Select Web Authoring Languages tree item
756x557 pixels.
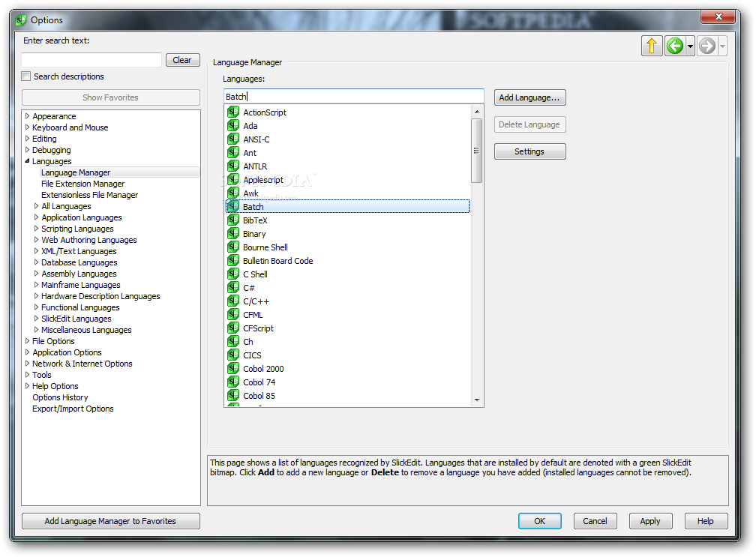[x=89, y=240]
